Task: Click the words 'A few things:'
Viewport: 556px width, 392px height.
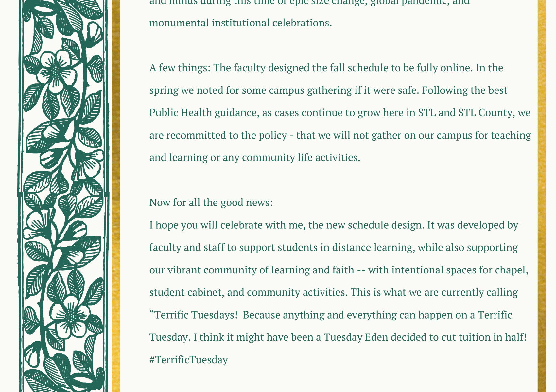Action: coord(180,68)
